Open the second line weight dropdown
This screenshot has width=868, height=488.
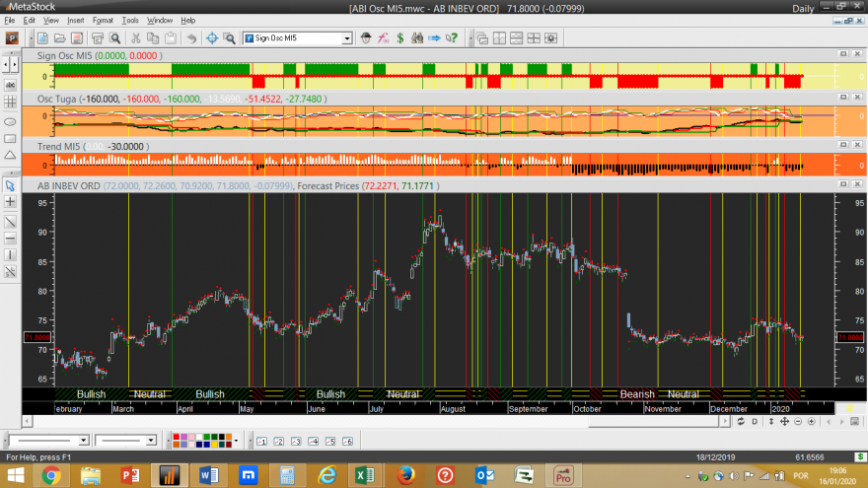click(x=151, y=441)
